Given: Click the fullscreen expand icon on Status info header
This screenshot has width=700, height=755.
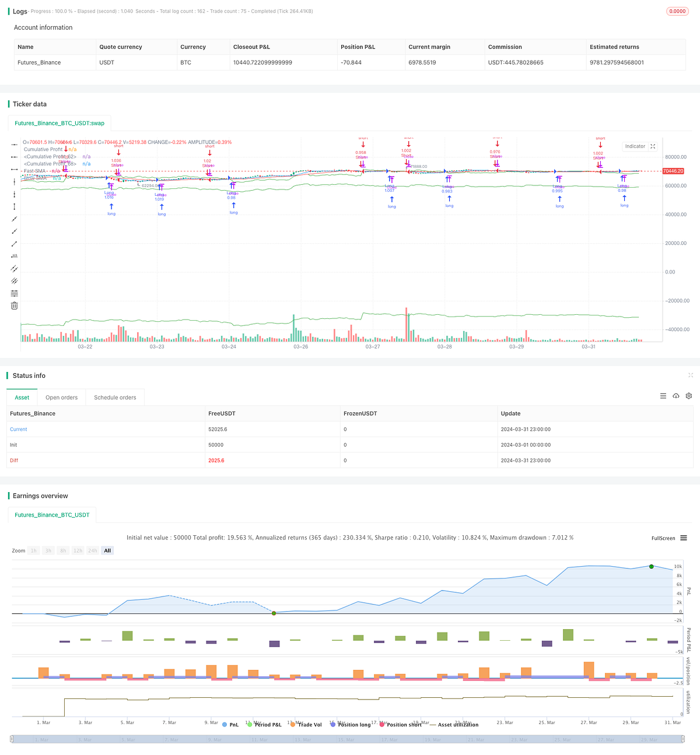Looking at the screenshot, I should 691,375.
